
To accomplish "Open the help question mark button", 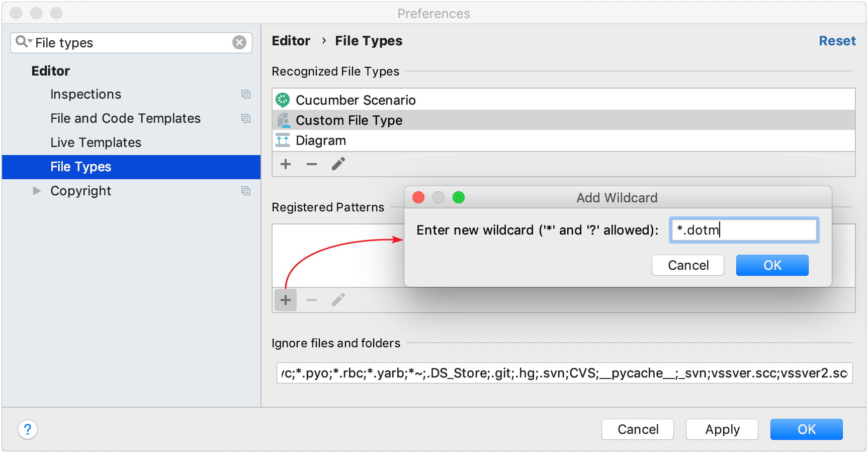I will pos(28,429).
